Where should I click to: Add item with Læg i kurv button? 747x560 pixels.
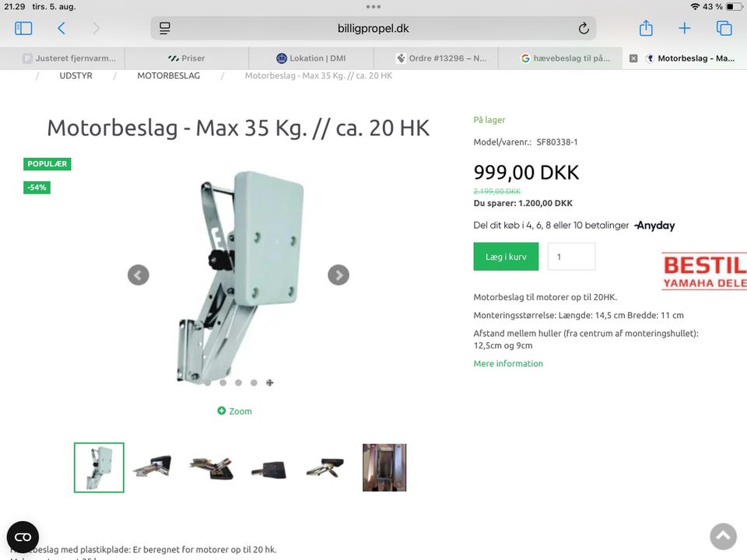pos(506,257)
